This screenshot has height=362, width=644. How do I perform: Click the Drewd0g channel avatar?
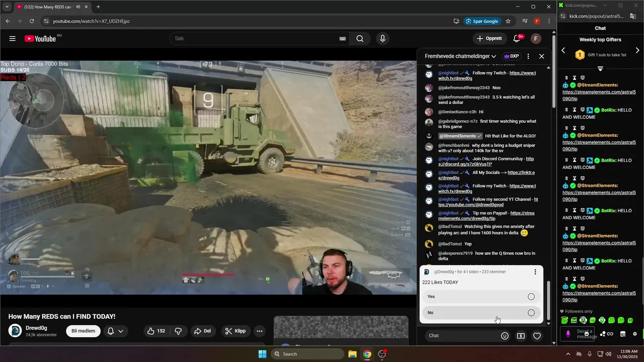tap(15, 331)
